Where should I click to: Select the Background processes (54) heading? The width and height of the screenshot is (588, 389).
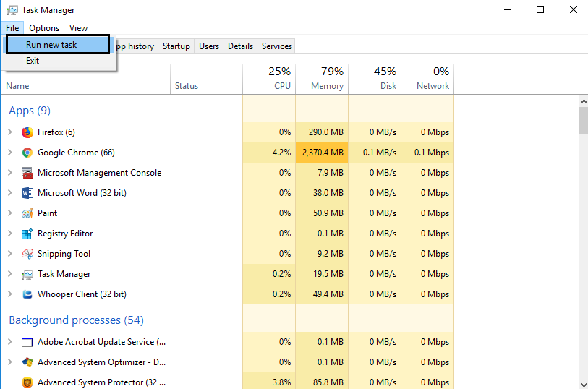point(76,320)
